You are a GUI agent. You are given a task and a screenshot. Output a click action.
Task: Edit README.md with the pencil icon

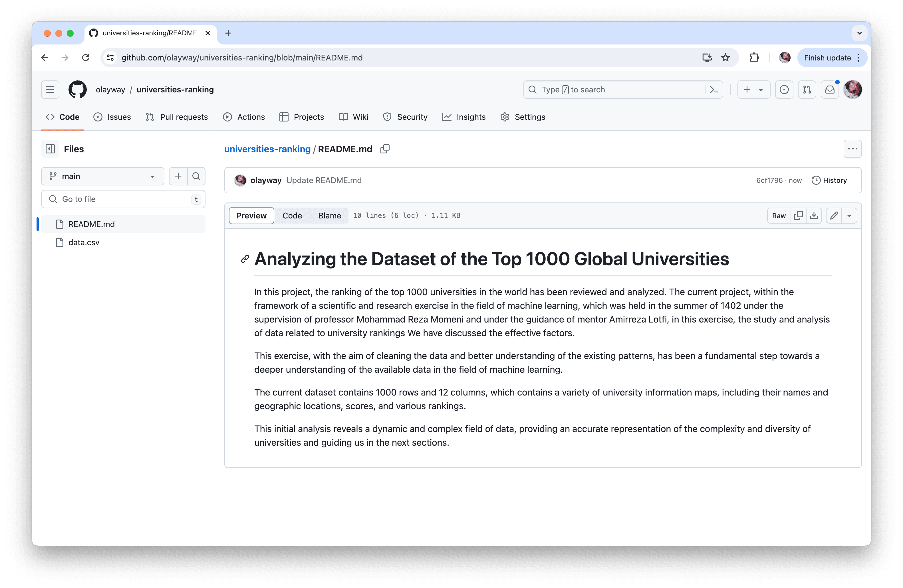[x=834, y=215]
